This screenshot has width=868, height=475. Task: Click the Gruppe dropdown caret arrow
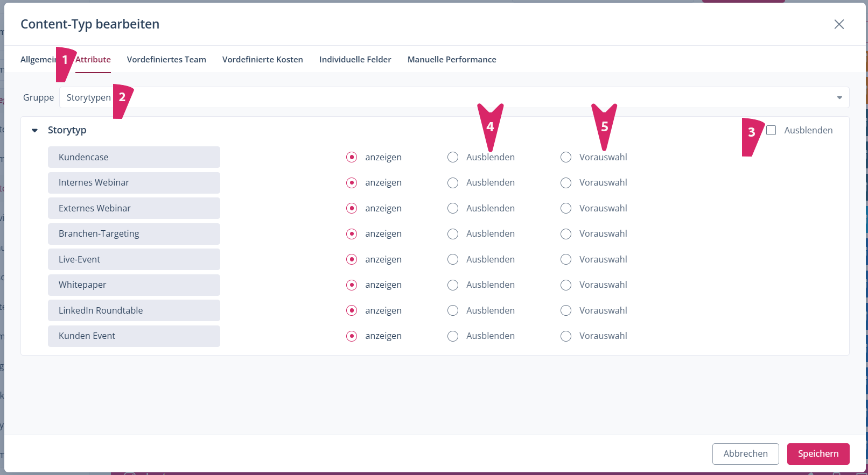pyautogui.click(x=839, y=97)
